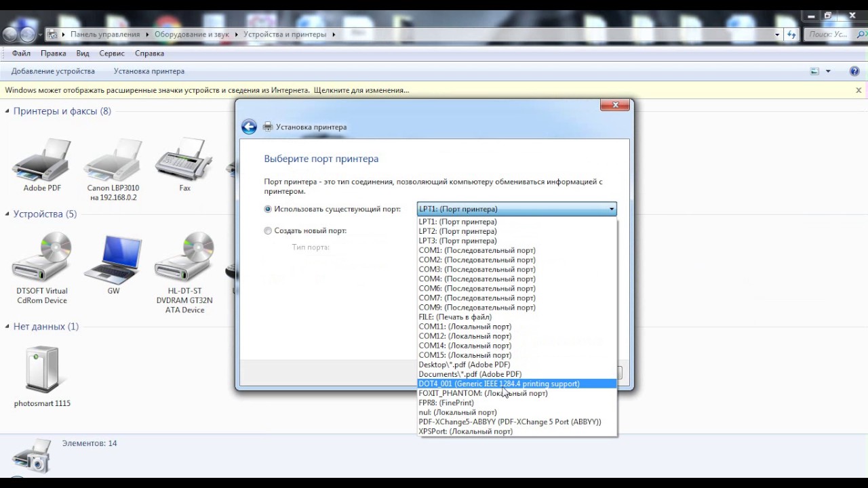Open the Adobe PDF printer icon
This screenshot has width=868, height=488.
pyautogui.click(x=42, y=161)
